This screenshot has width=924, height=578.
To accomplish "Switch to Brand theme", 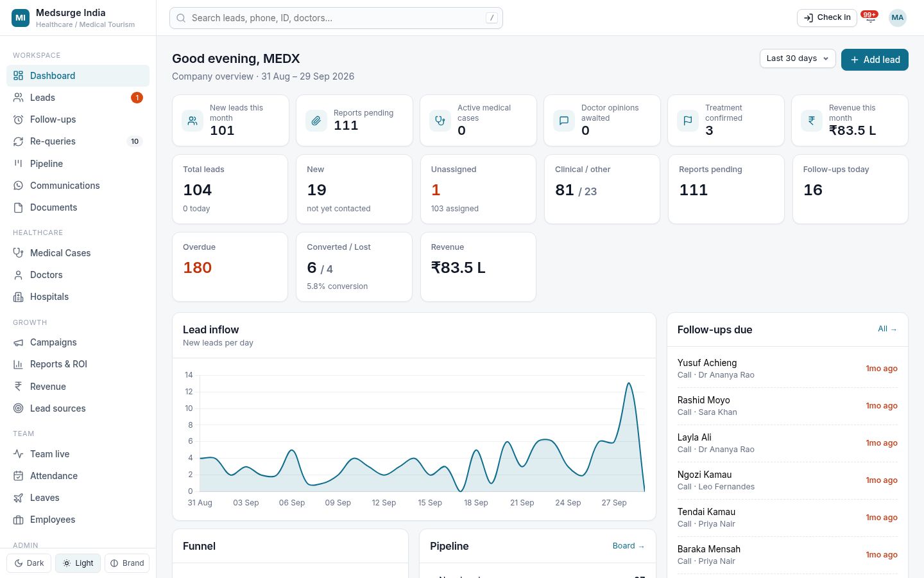I will pos(127,563).
